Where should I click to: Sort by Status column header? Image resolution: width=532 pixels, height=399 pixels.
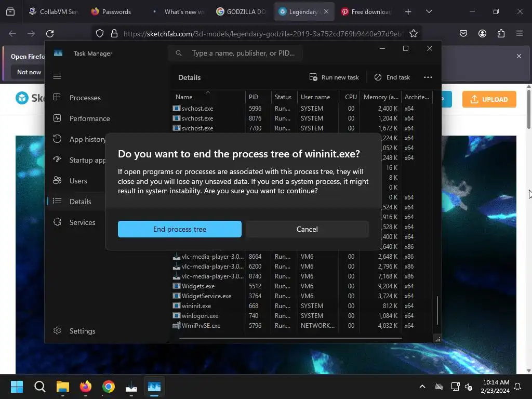coord(284,97)
